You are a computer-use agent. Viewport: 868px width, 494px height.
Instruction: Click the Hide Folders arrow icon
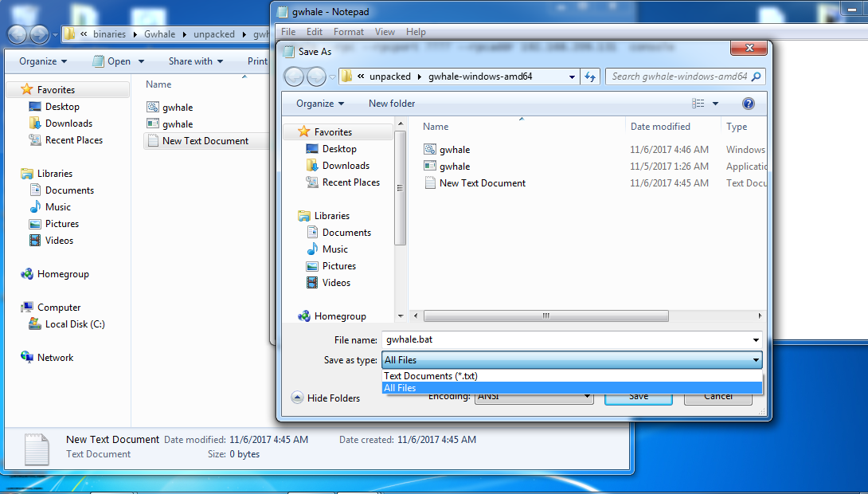tap(297, 398)
